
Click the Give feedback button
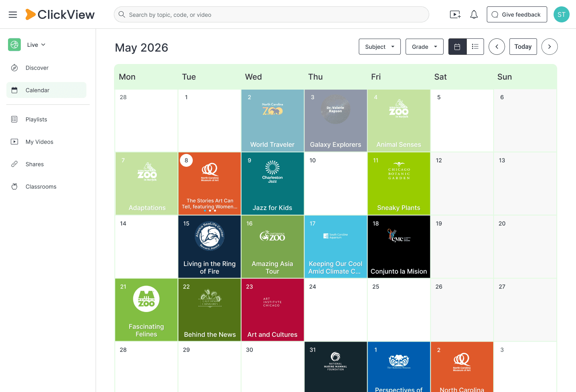(517, 14)
